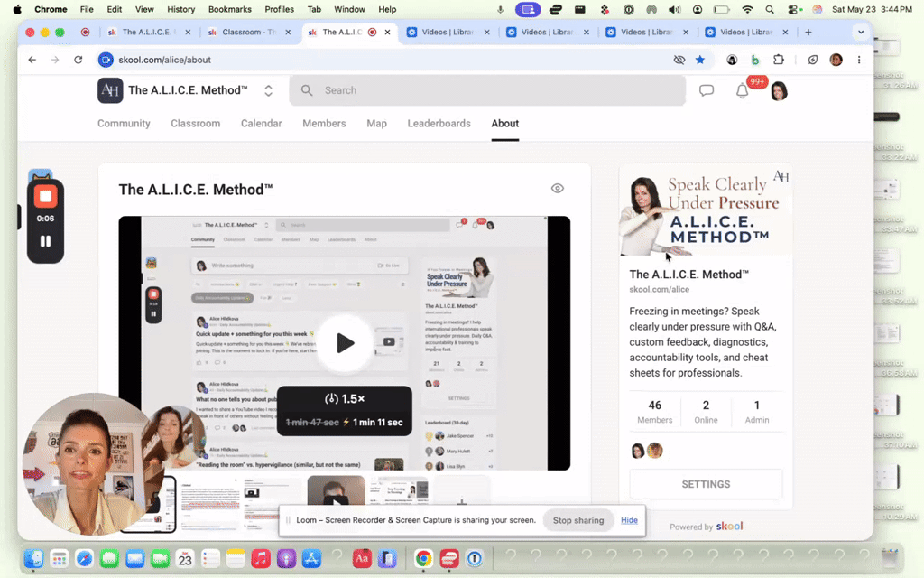
Task: Open the Skool profile avatar menu
Action: click(779, 91)
